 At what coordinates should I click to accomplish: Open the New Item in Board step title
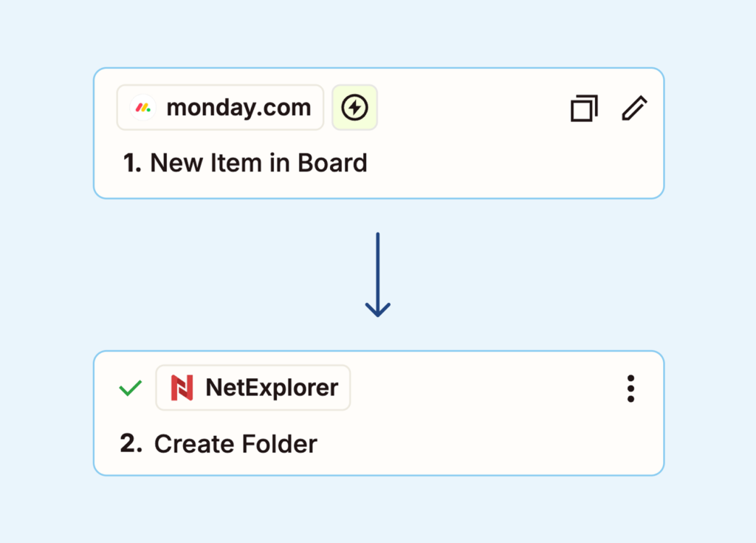[x=258, y=163]
